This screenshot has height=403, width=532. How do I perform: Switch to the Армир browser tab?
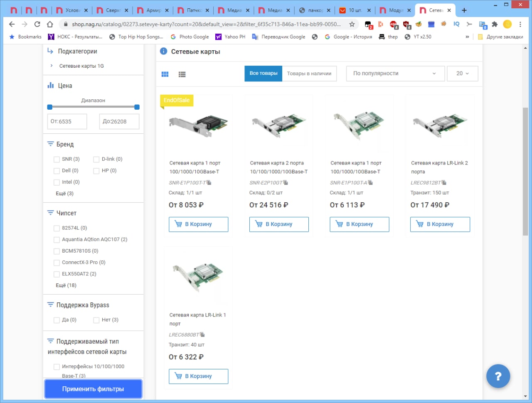coord(153,10)
